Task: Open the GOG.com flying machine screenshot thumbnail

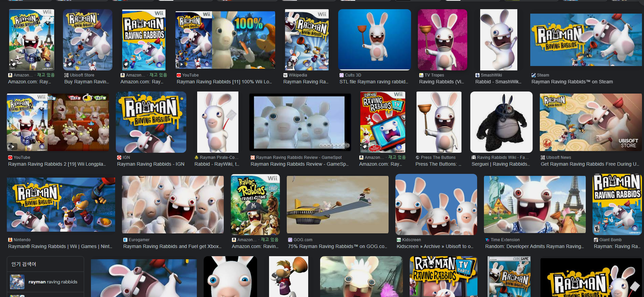Action: point(337,204)
